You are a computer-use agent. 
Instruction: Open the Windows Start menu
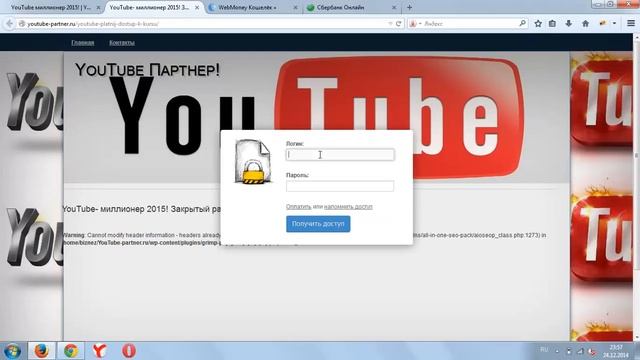point(13,351)
